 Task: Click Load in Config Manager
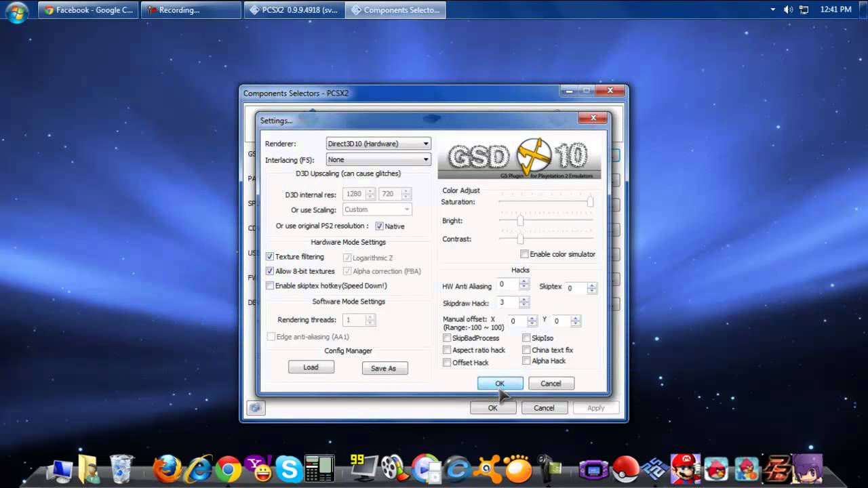pos(311,367)
